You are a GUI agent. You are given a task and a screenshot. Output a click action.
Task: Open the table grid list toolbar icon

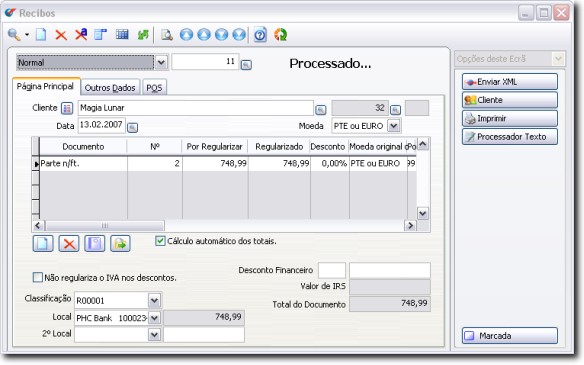click(122, 35)
